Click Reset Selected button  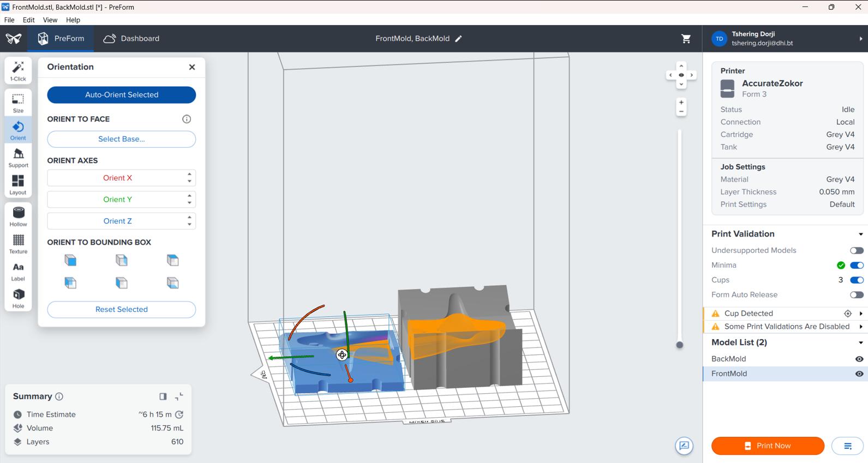point(122,309)
